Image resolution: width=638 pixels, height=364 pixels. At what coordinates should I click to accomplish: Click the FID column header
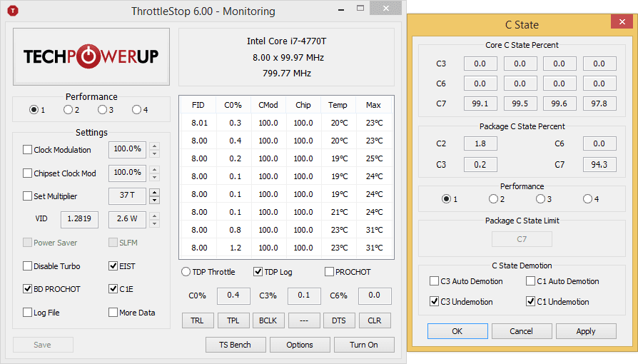pyautogui.click(x=198, y=105)
